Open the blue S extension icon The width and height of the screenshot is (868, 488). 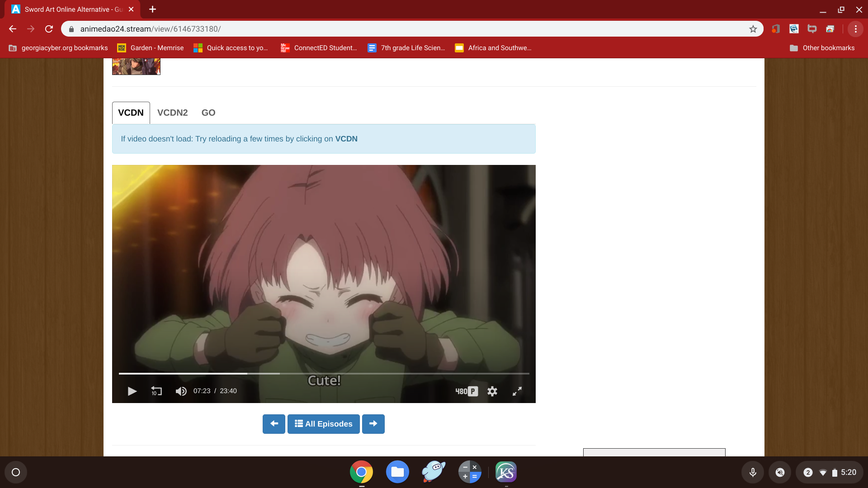click(794, 29)
